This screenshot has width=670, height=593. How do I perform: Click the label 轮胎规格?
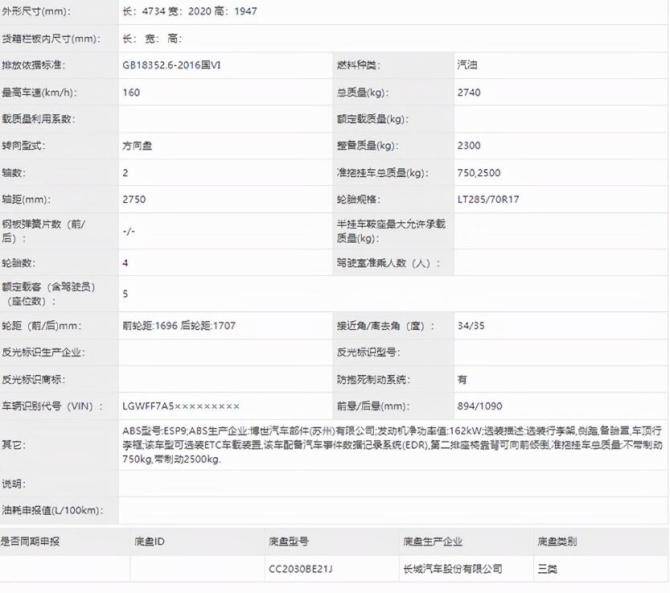[359, 199]
